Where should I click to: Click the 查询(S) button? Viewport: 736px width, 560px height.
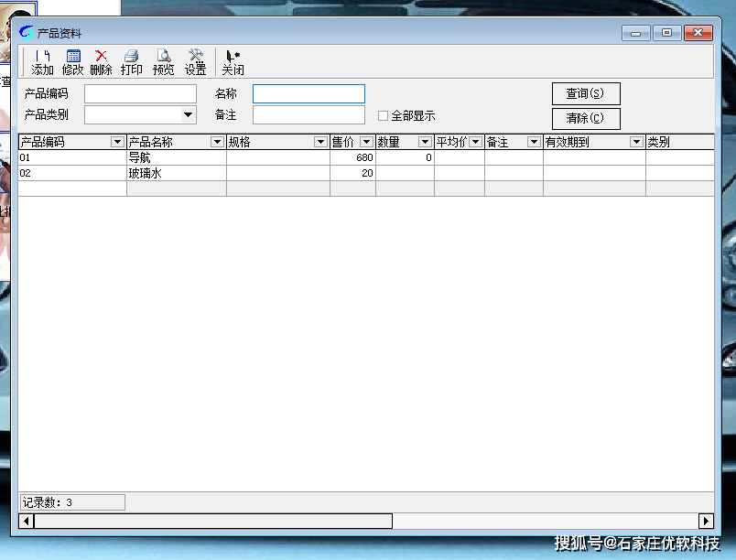(586, 94)
